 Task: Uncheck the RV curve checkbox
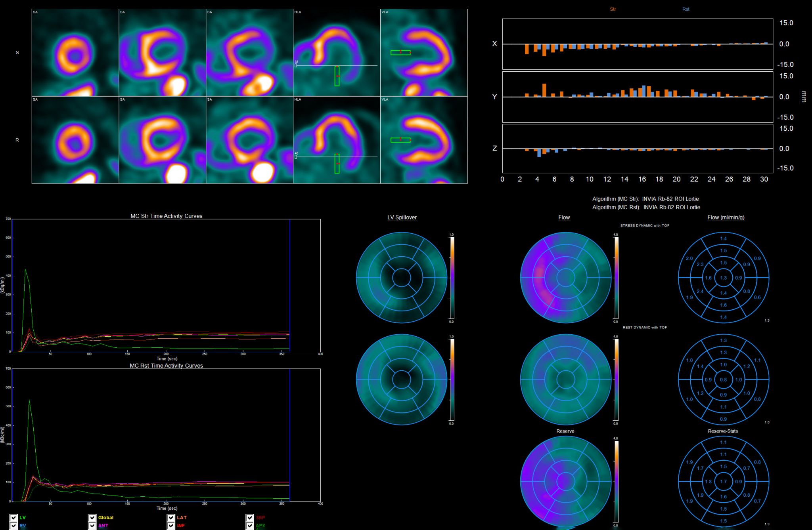[x=13, y=526]
